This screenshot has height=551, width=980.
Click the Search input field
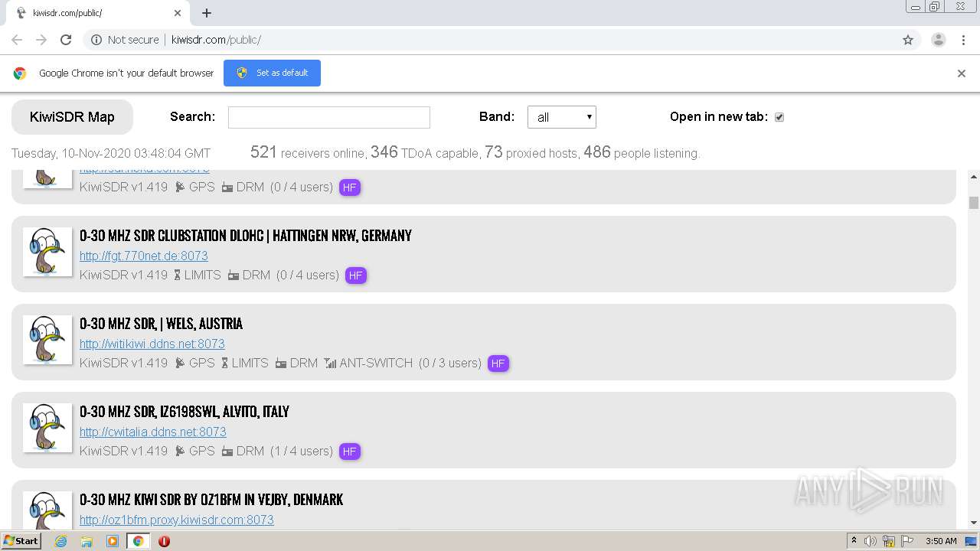(x=329, y=117)
